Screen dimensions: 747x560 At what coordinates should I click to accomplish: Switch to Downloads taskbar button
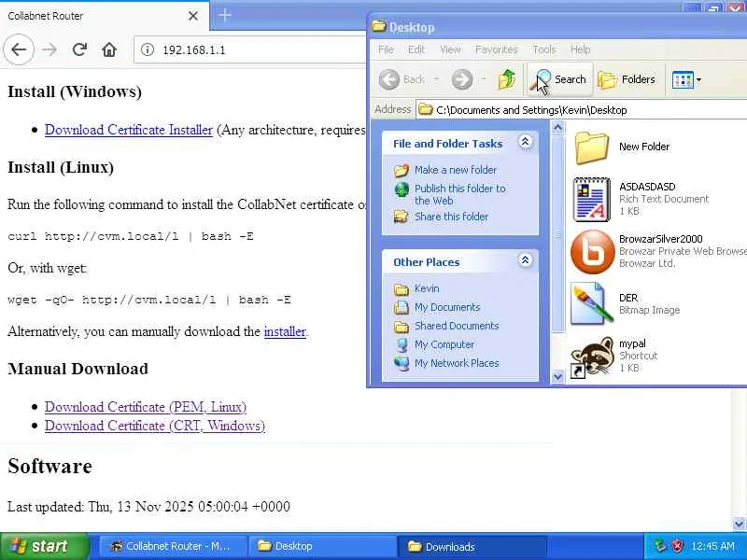472,546
